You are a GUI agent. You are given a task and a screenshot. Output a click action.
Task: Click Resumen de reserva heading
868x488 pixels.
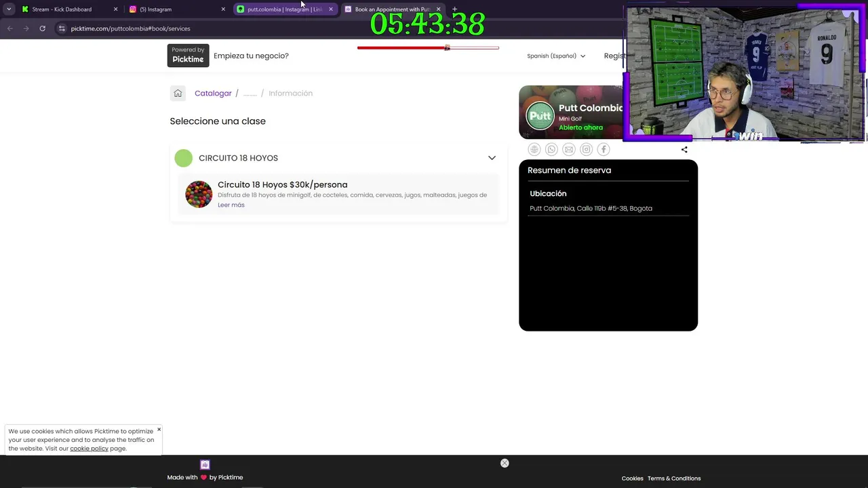pos(569,170)
